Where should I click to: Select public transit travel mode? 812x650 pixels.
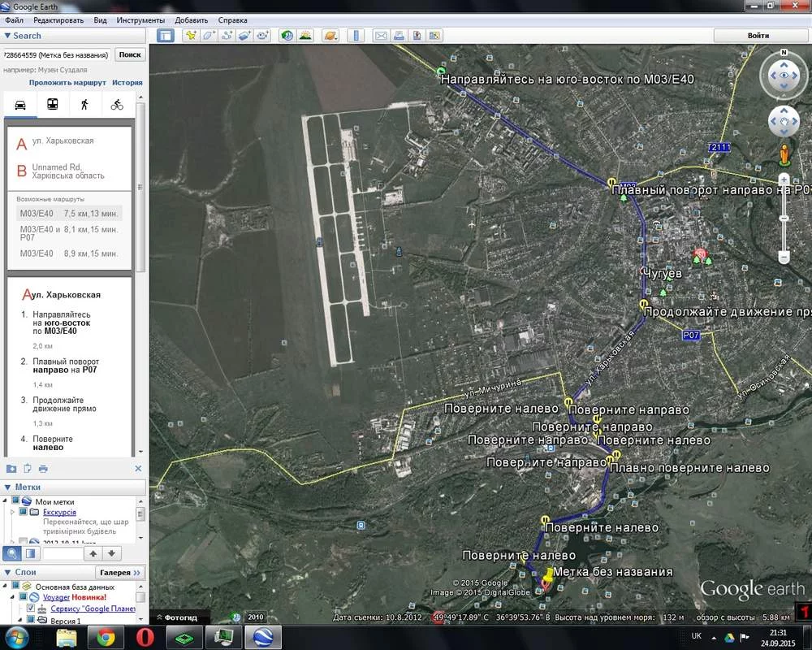(52, 105)
